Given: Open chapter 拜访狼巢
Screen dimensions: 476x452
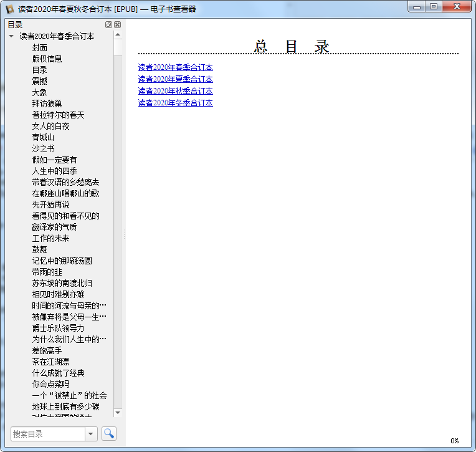Looking at the screenshot, I should [x=47, y=103].
